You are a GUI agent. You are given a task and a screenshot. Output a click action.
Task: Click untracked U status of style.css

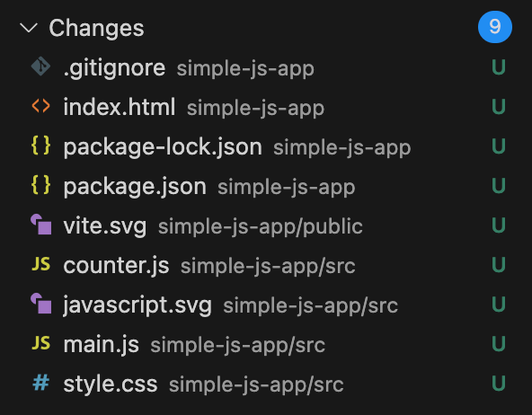tap(499, 384)
